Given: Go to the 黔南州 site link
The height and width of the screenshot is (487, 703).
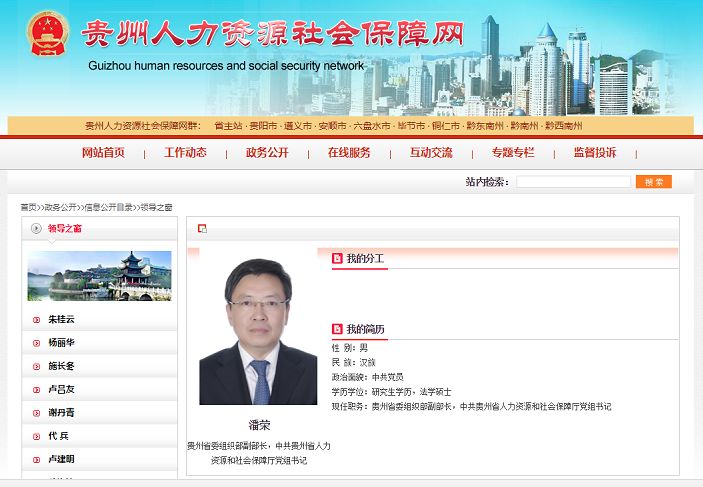Looking at the screenshot, I should (x=525, y=126).
